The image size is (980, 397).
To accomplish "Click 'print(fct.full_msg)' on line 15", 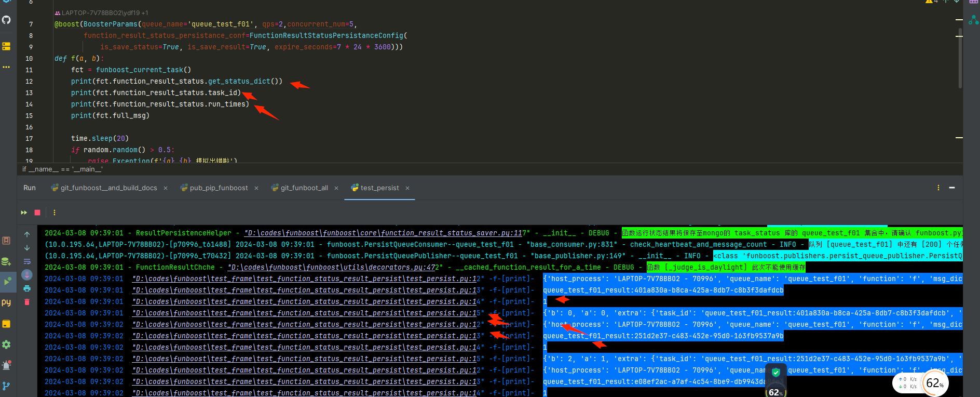I will (110, 116).
